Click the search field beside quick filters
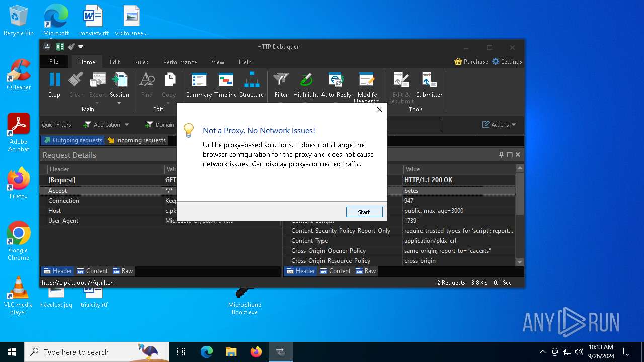Image resolution: width=644 pixels, height=362 pixels. point(414,125)
